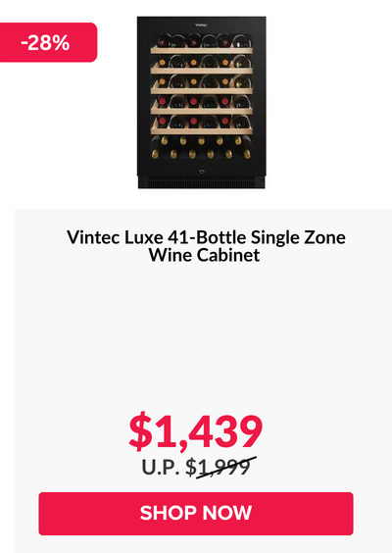Image resolution: width=392 pixels, height=553 pixels.
Task: Click the empty gray area of the product card
Action: pyautogui.click(x=203, y=335)
